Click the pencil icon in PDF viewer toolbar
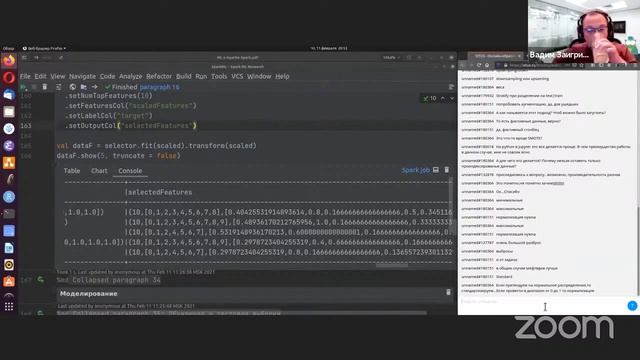 61,58
